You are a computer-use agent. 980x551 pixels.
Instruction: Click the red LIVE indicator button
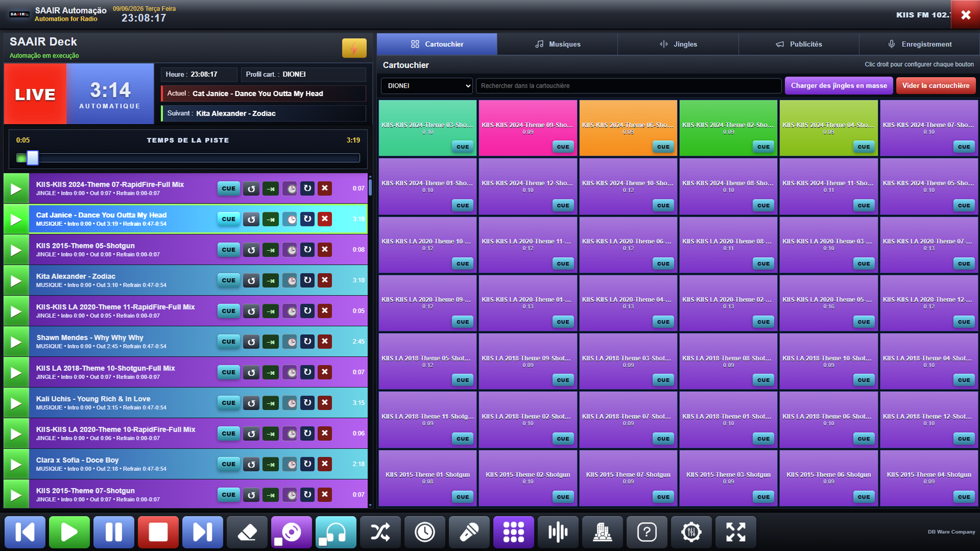35,94
